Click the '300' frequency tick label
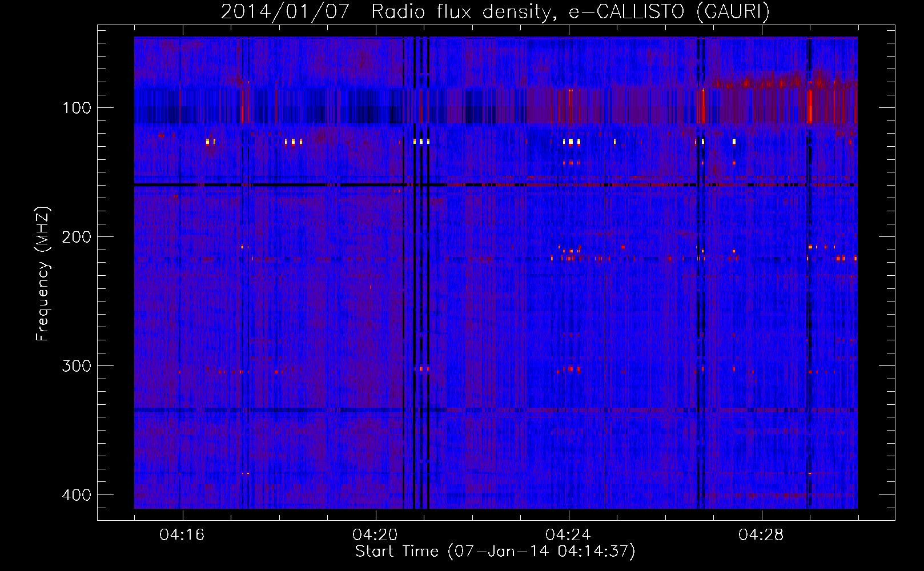This screenshot has height=571, width=924. pos(77,365)
